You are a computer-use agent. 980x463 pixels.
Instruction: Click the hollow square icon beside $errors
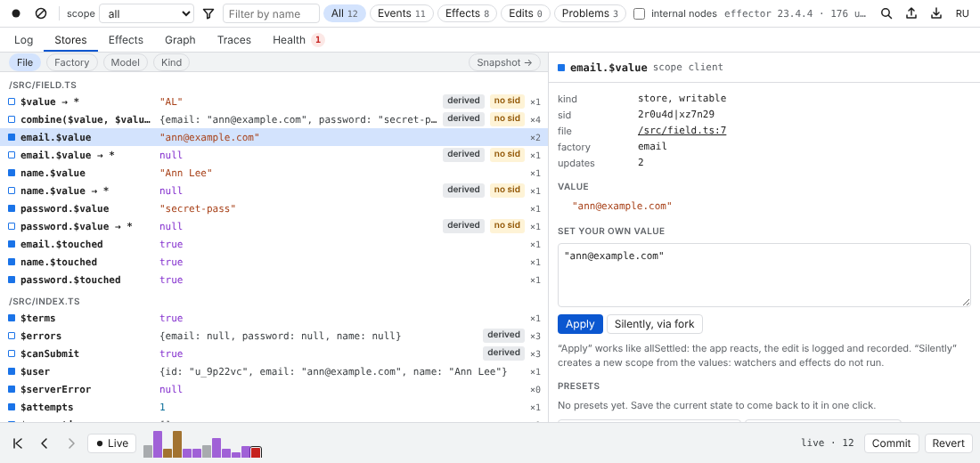pyautogui.click(x=12, y=336)
